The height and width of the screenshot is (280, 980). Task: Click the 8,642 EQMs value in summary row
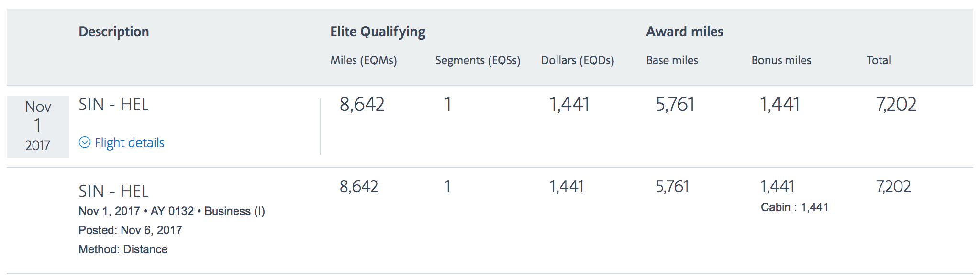[362, 104]
